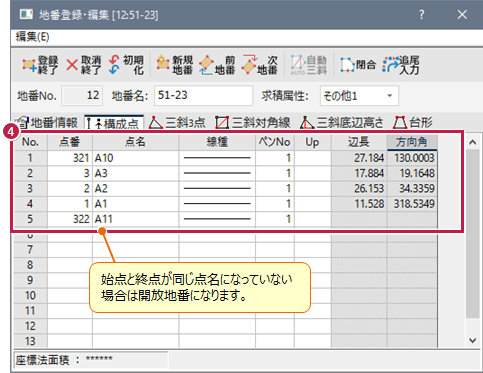Click ペンNo column header
483x373 pixels.
(x=275, y=142)
